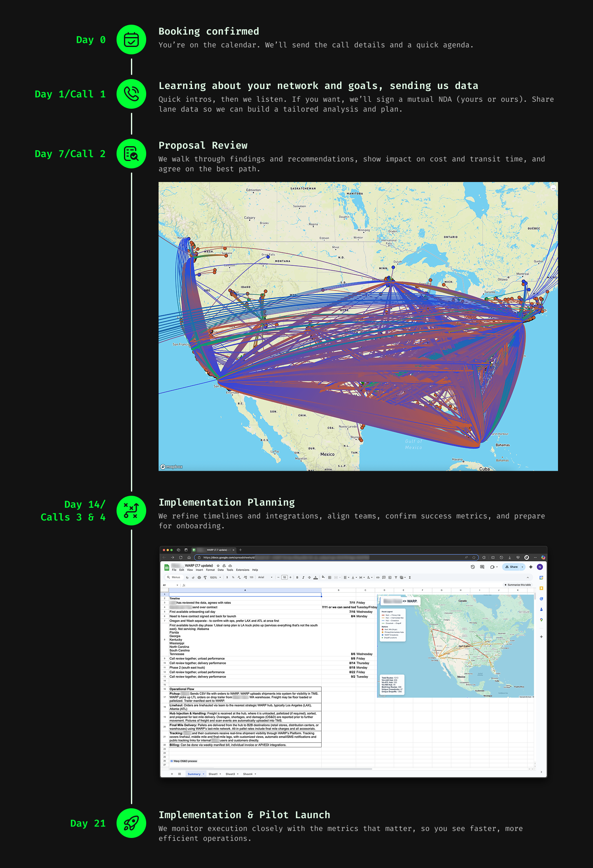The height and width of the screenshot is (868, 593).
Task: Click the Menus search box in toolbar
Action: tap(174, 577)
